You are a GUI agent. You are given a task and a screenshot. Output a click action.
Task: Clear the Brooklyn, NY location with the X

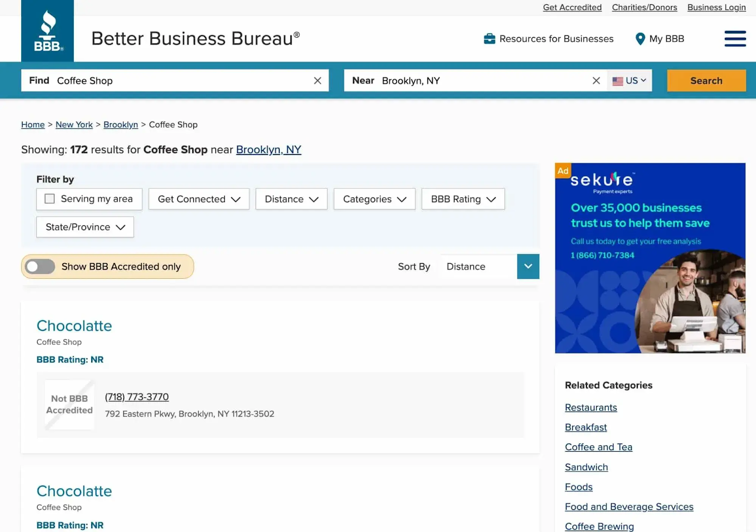point(596,80)
